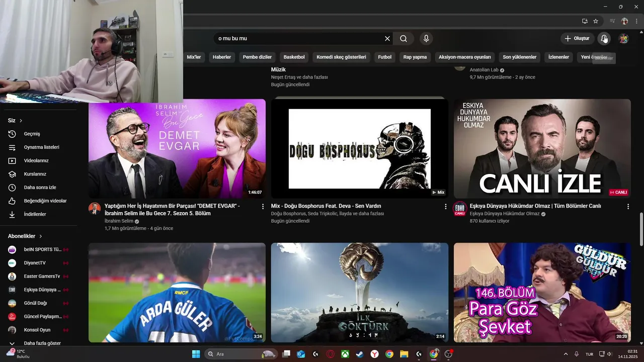Play the Demet Evgar video thumbnail
Screen dimensions: 644x362
(x=177, y=148)
